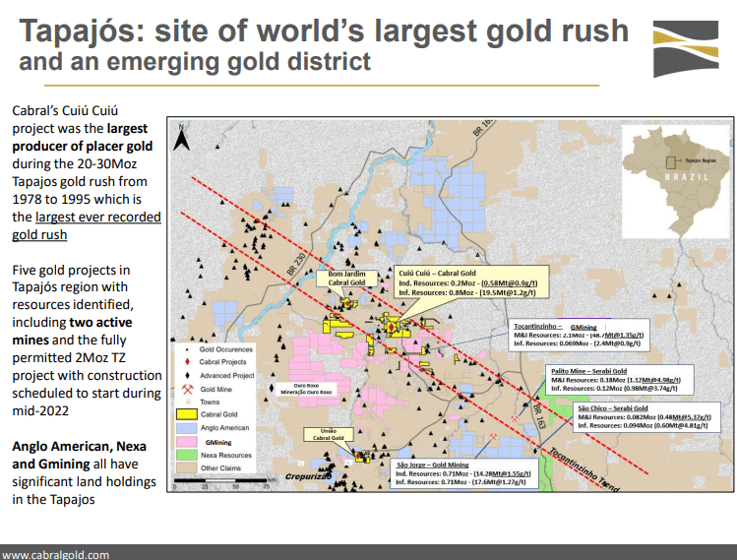Viewport: 737px width, 560px height.
Task: Click the Gold Occurrences triangle symbol in the legend
Action: tap(187, 349)
